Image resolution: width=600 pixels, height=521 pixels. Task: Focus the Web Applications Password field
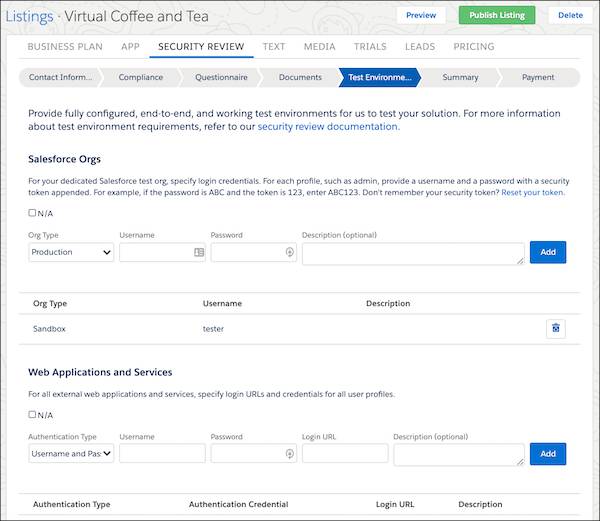coord(253,453)
